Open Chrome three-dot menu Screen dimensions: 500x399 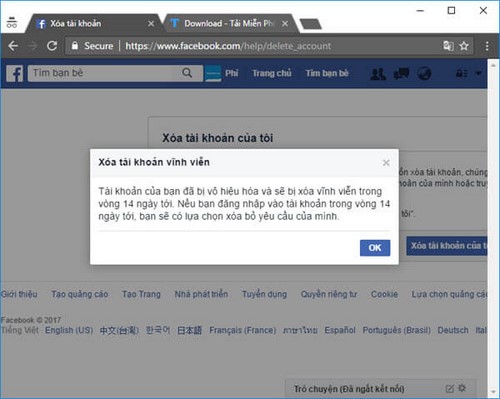point(487,46)
